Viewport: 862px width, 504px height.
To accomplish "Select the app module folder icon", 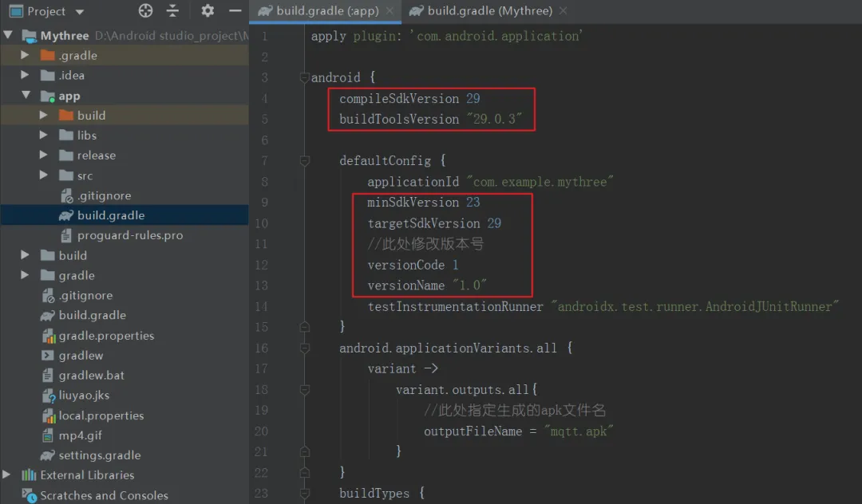I will [x=48, y=96].
